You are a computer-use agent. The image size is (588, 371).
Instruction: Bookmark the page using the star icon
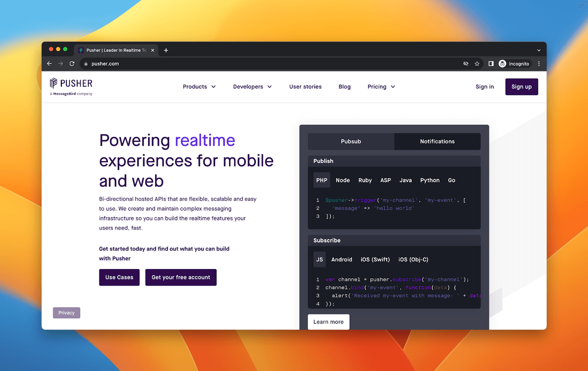click(477, 64)
